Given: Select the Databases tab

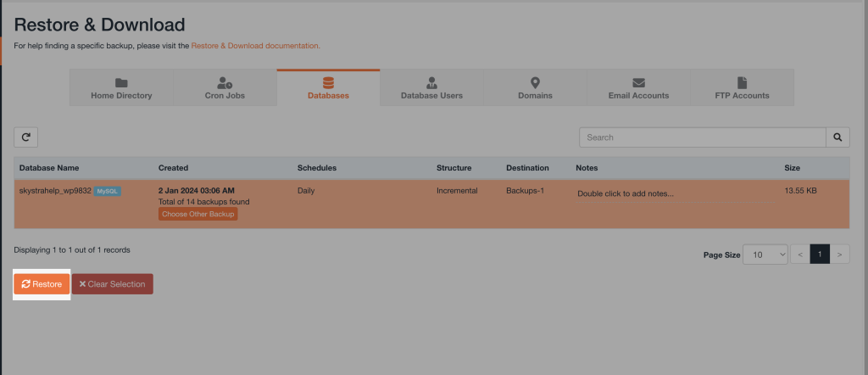Looking at the screenshot, I should [328, 88].
